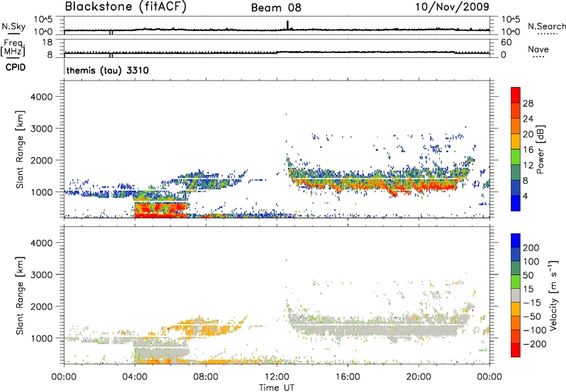Click the "-200" label on Velocity colorbar
Screen dimensions: 566x392
coord(534,344)
